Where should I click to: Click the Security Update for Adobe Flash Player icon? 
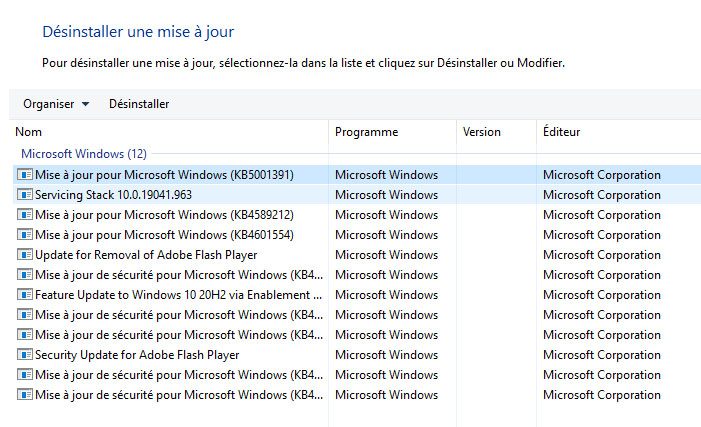pyautogui.click(x=25, y=355)
